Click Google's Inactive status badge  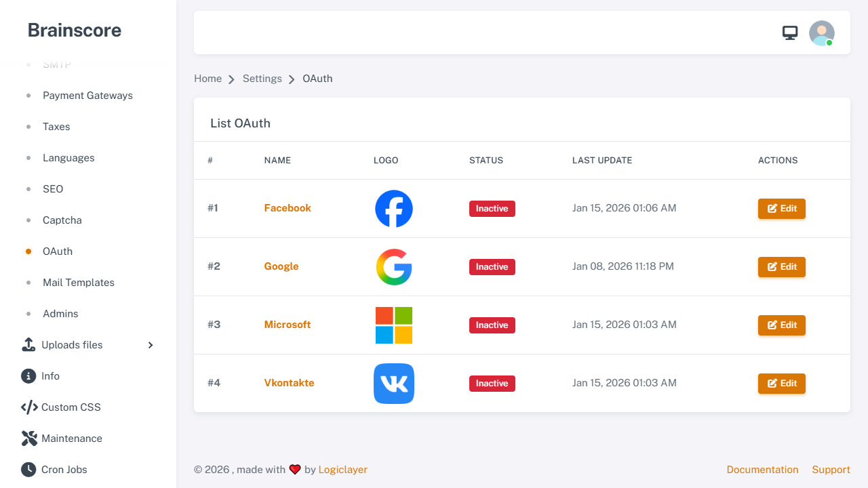tap(492, 267)
